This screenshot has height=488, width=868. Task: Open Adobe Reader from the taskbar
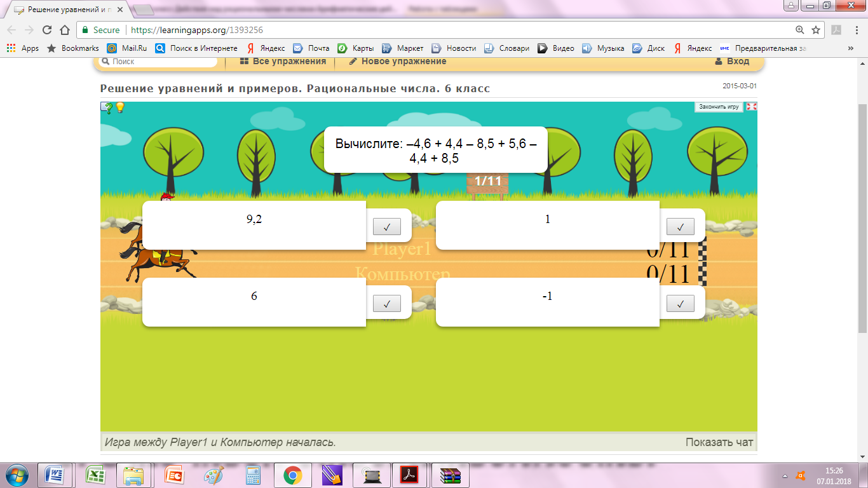tap(408, 475)
